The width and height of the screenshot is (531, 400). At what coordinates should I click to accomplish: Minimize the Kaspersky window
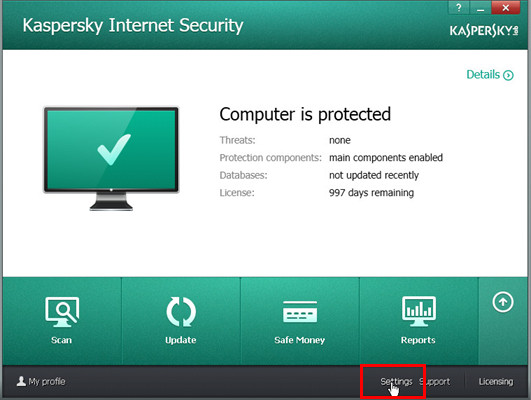[x=480, y=7]
